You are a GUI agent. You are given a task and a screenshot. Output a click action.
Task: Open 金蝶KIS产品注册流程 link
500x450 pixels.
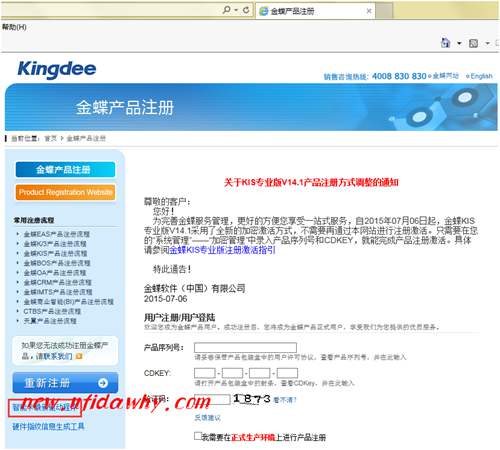55,253
